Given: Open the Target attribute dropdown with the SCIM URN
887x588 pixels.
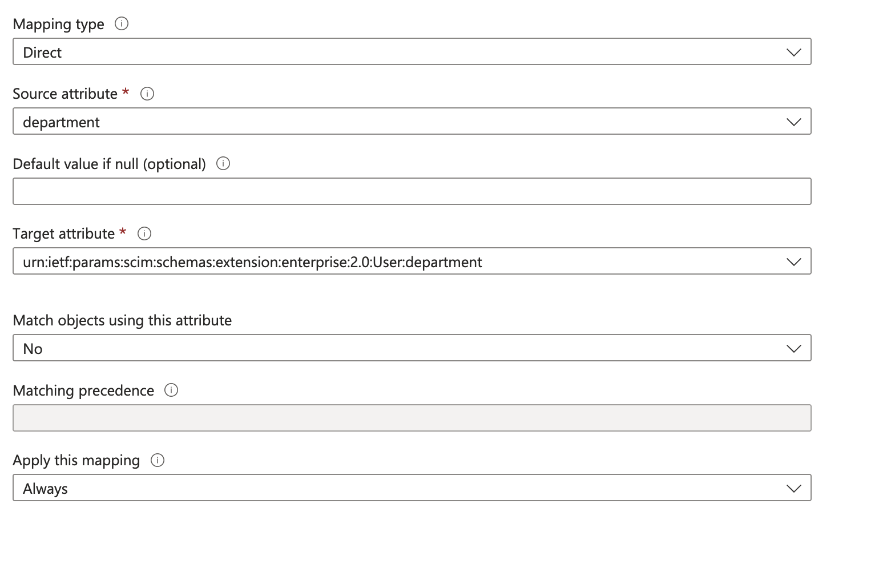Looking at the screenshot, I should coord(400,261).
